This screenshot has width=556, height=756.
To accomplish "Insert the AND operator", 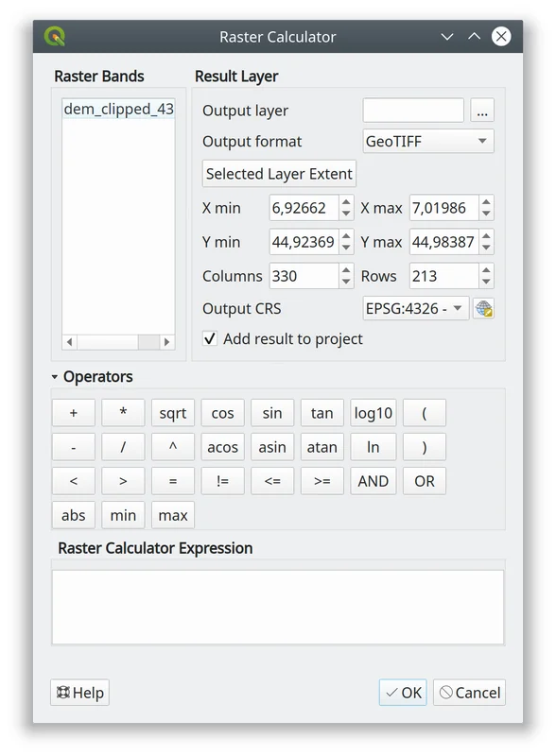I will [374, 481].
